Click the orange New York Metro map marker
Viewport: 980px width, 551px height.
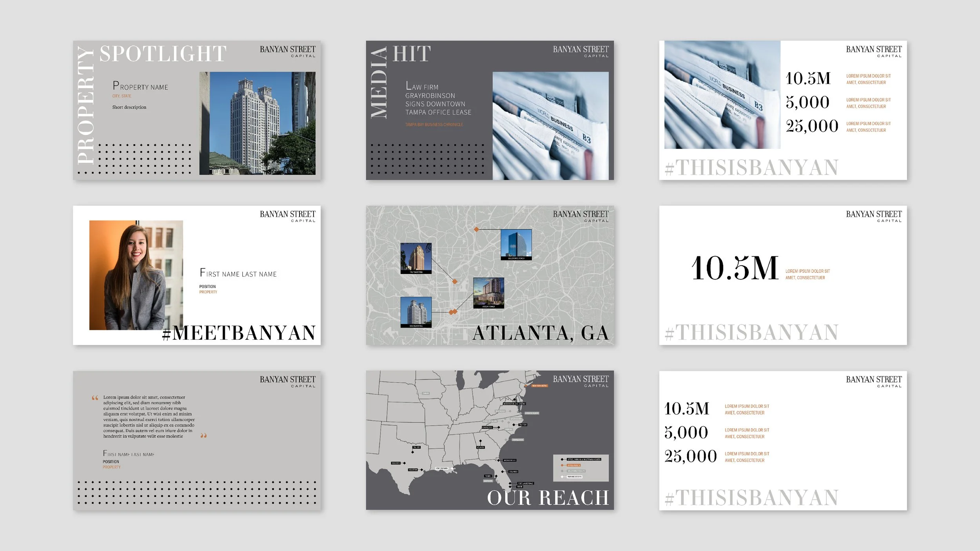point(526,386)
